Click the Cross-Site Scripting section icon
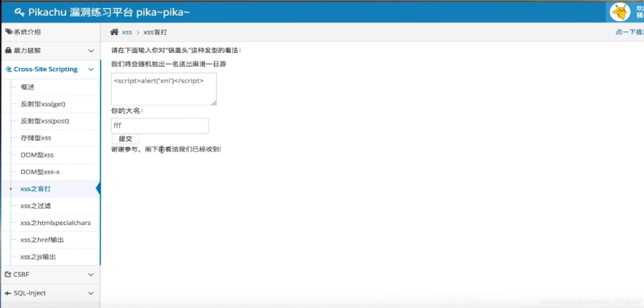This screenshot has width=644, height=308. click(9, 69)
